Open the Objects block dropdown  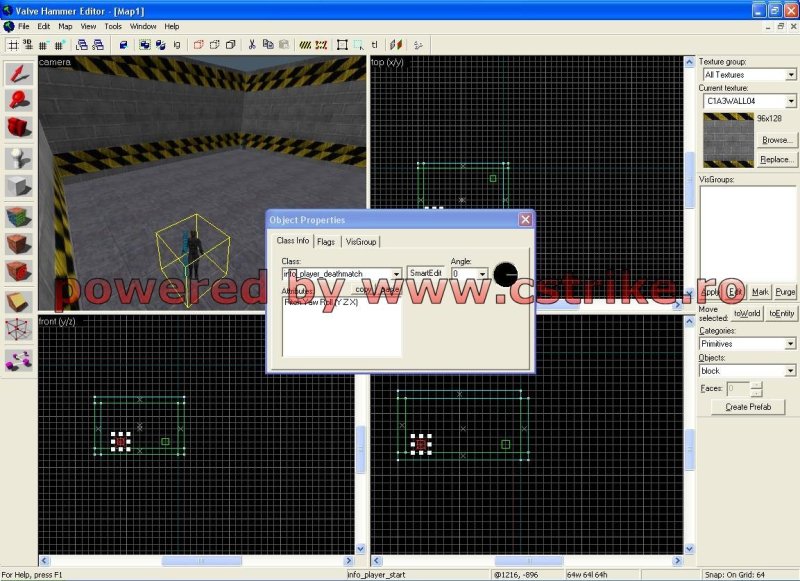[790, 371]
